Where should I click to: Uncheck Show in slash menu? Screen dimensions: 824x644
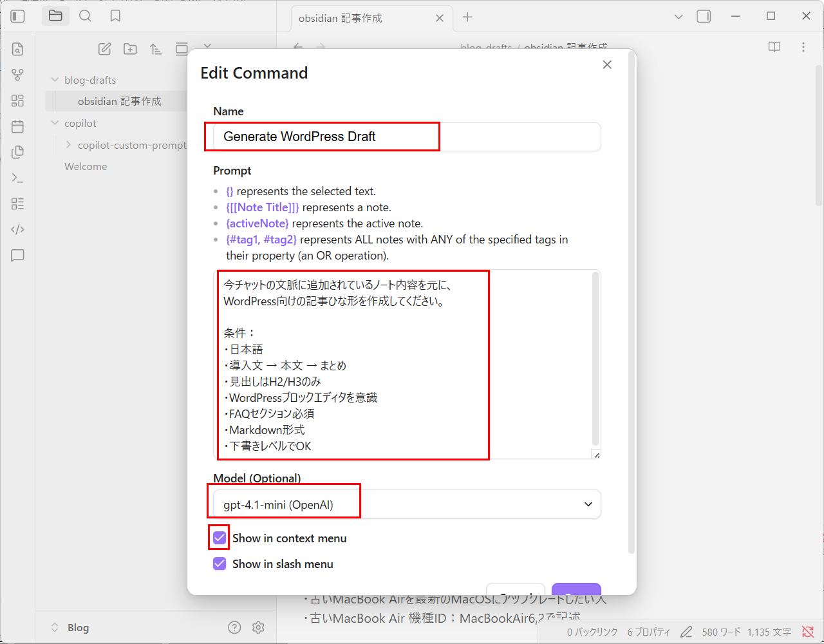click(x=220, y=563)
